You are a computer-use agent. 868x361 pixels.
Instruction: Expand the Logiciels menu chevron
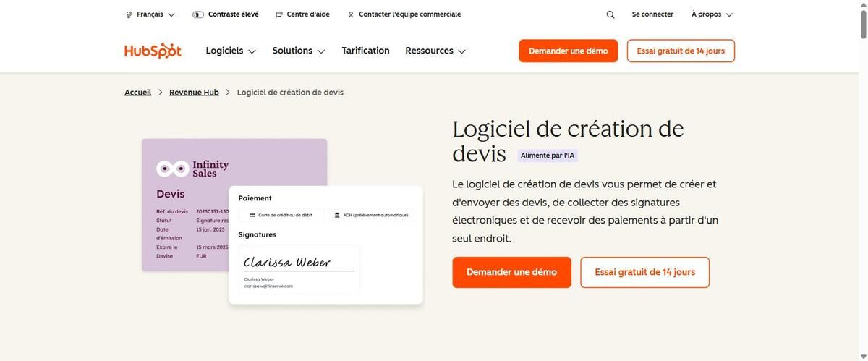click(252, 51)
